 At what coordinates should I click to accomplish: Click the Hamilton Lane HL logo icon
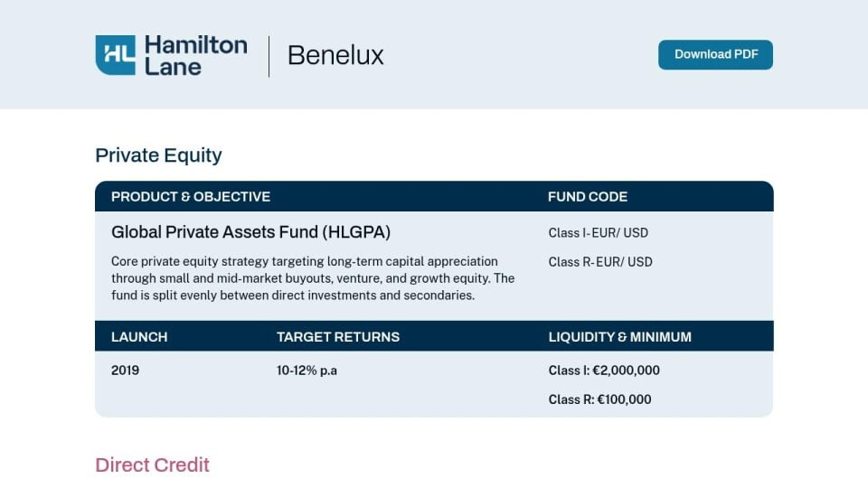pyautogui.click(x=115, y=55)
